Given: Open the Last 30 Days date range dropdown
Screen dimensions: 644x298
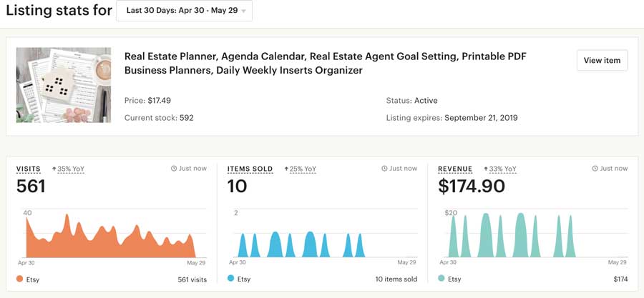Looking at the screenshot, I should coord(184,11).
